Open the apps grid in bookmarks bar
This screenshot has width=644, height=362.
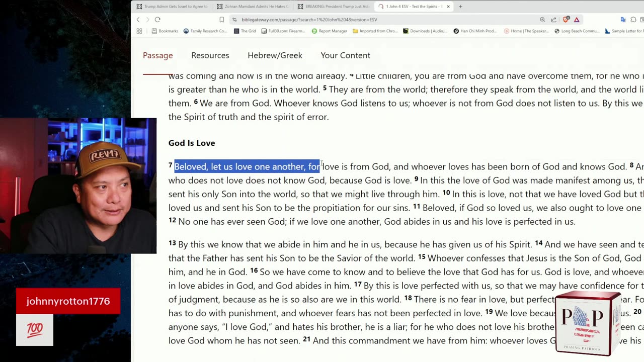pos(139,31)
